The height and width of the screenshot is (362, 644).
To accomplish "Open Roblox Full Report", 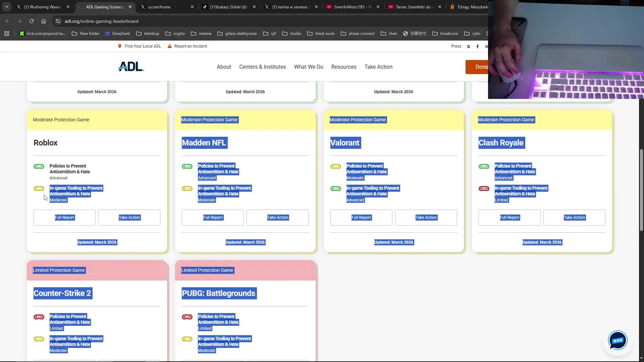I will [64, 217].
